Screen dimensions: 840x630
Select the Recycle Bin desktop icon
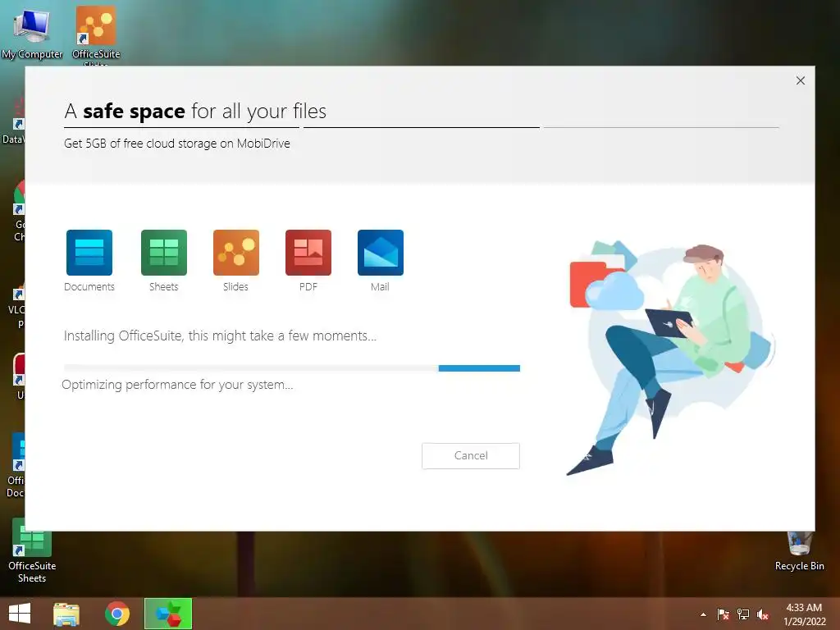tap(799, 550)
